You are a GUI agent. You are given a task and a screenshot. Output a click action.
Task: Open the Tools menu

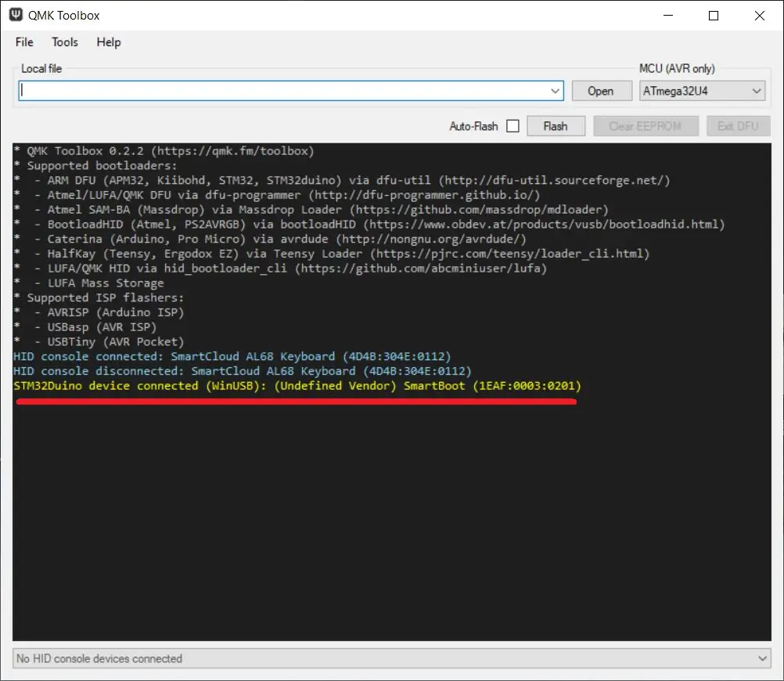coord(65,42)
